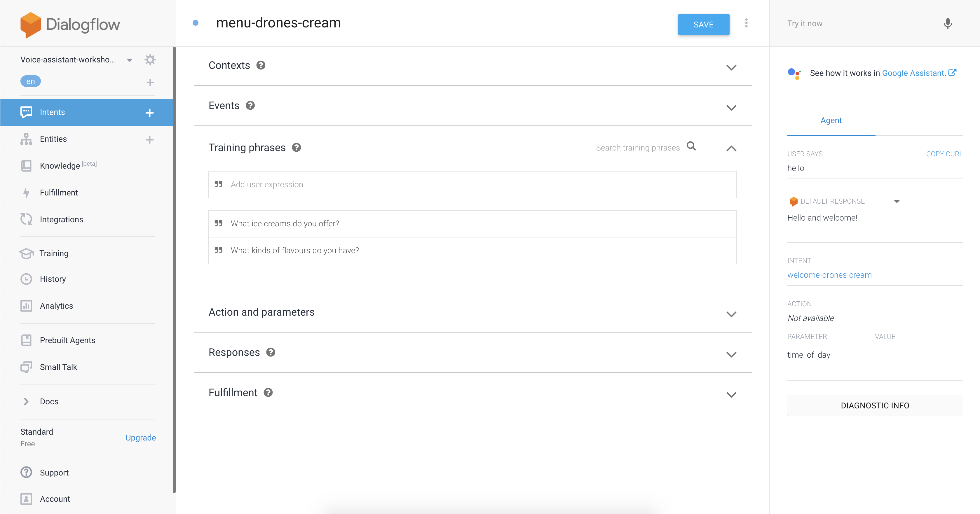The image size is (980, 514).
Task: Select phrase 'What kinds of flavours do you have?'
Action: [472, 251]
